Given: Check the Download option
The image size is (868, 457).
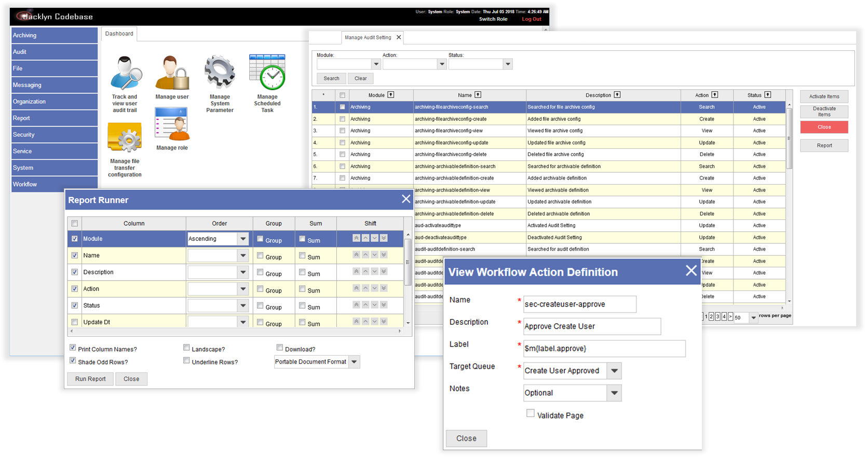Looking at the screenshot, I should (280, 348).
